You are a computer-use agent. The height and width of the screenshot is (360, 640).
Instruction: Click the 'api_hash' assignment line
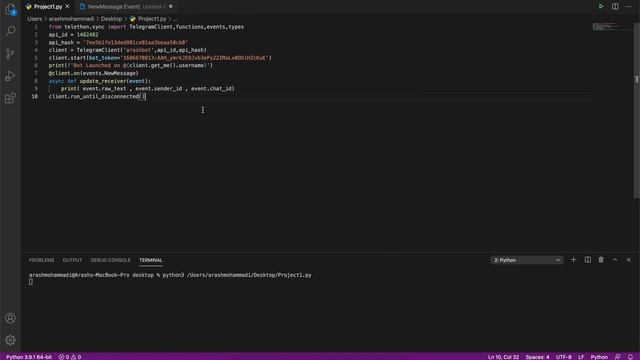pos(118,42)
